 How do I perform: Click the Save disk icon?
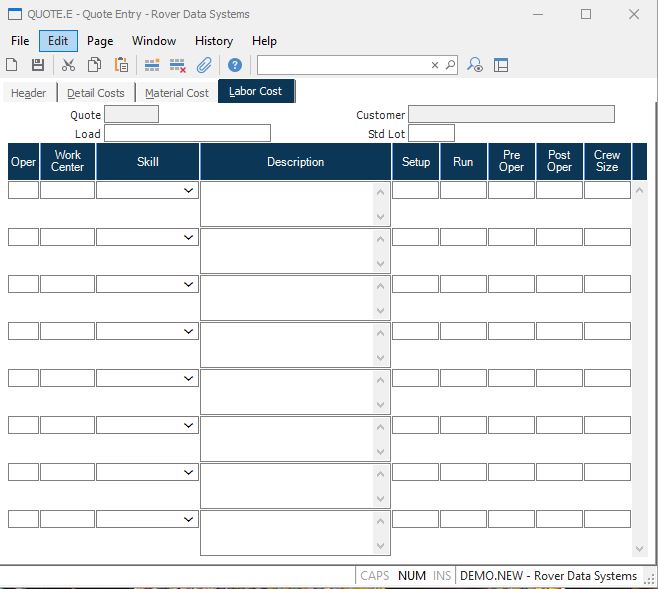point(38,65)
